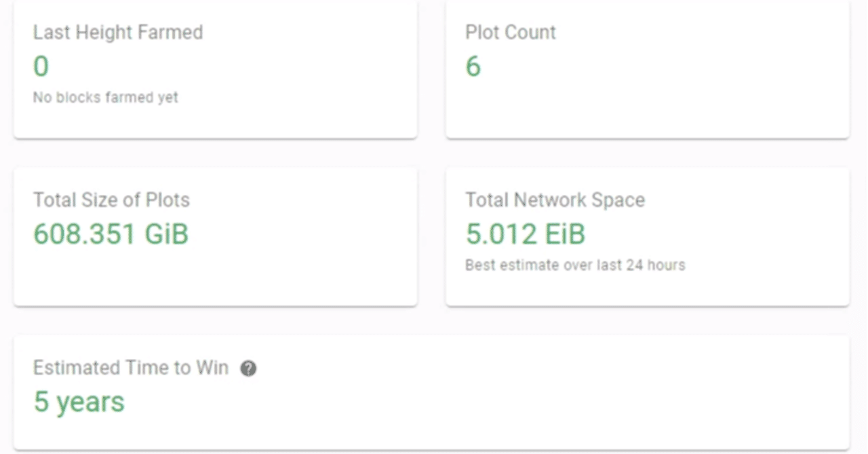
Task: Click the Estimated Time to Win label
Action: click(131, 368)
